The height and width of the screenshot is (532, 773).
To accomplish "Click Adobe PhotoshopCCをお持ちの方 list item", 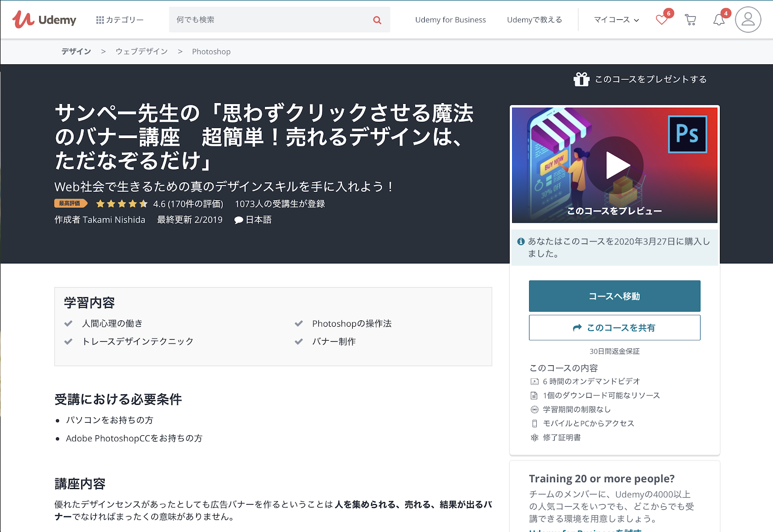I will coord(134,439).
